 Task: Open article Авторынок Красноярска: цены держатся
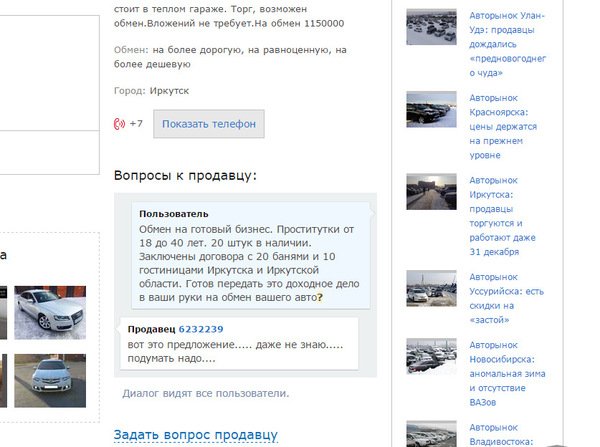coord(503,126)
